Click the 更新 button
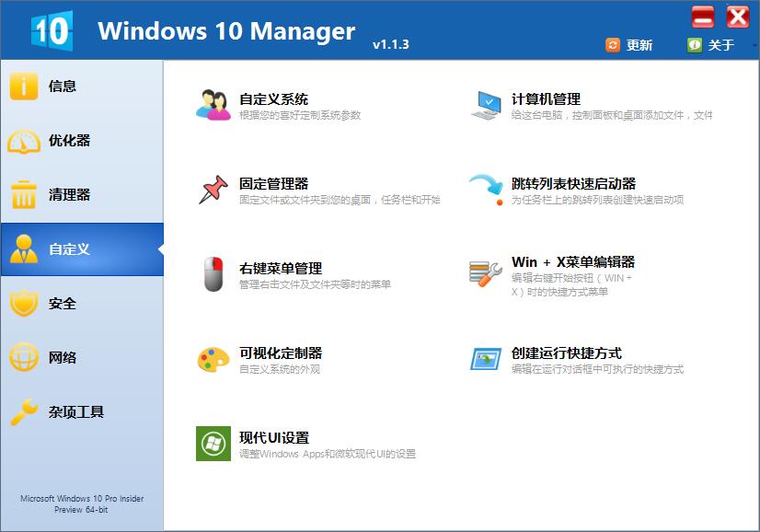 (x=630, y=45)
